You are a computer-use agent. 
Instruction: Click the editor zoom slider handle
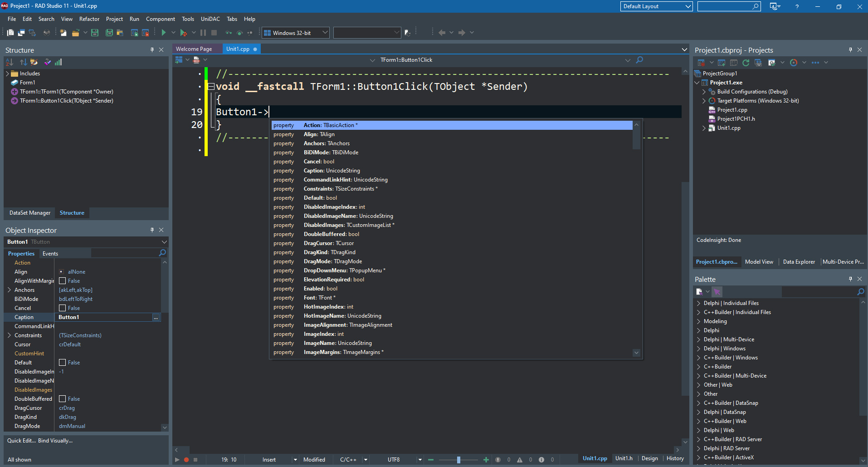[x=458, y=460]
